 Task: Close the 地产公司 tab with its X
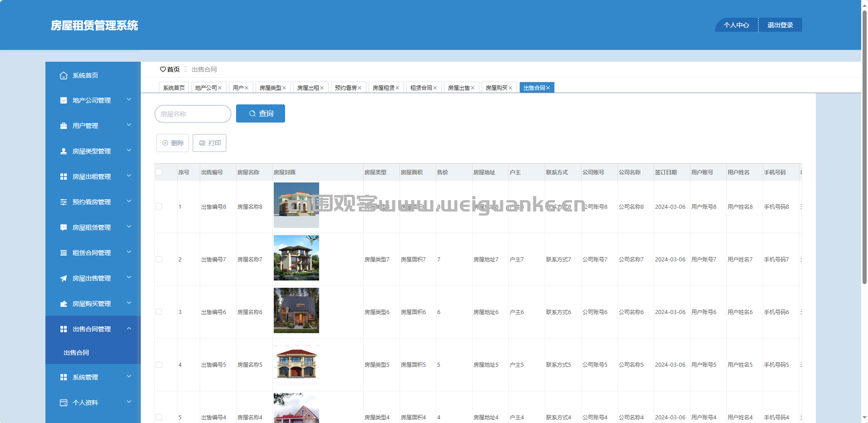coord(220,88)
